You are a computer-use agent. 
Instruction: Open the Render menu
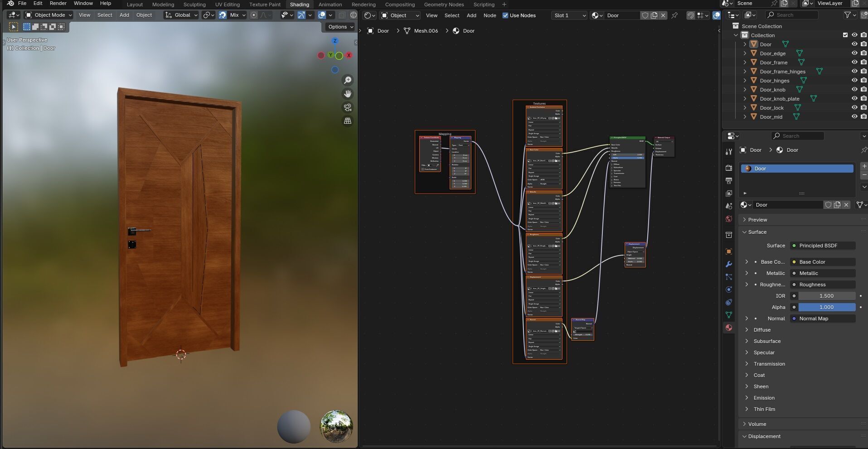[x=58, y=4]
